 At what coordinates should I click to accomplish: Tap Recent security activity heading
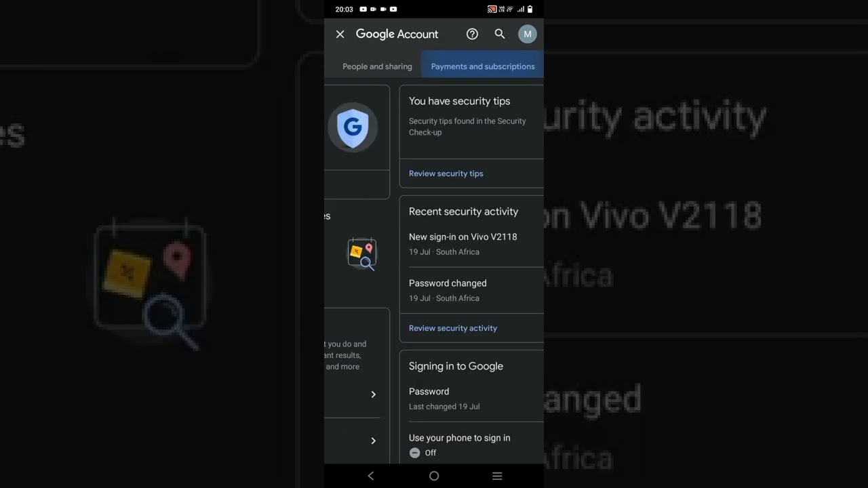[463, 211]
